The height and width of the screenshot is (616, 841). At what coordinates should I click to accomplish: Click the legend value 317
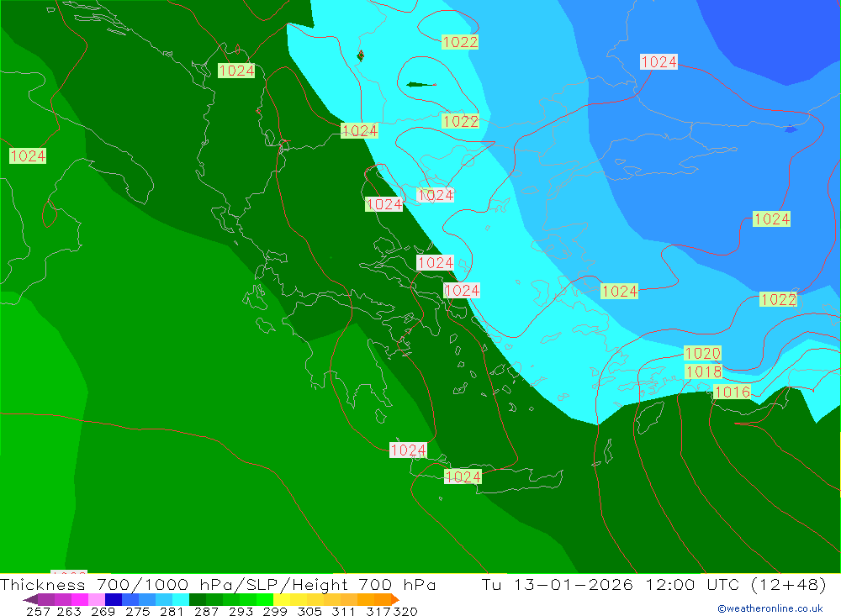378,611
